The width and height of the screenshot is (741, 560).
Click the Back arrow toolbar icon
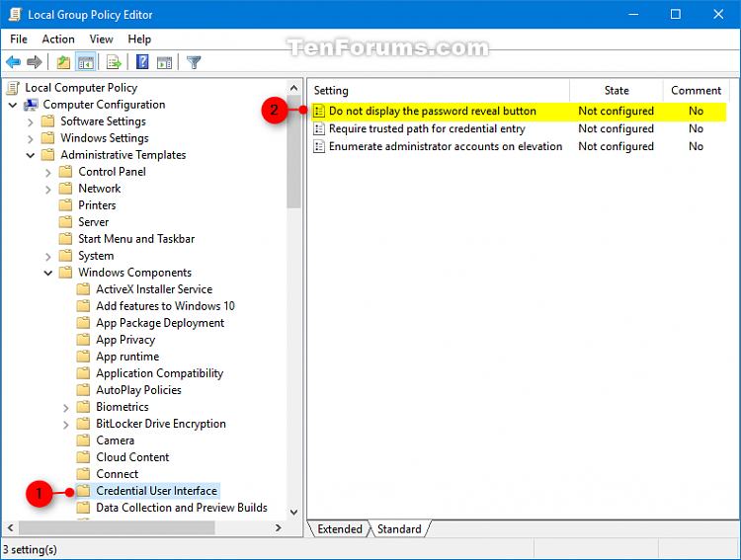tap(13, 62)
